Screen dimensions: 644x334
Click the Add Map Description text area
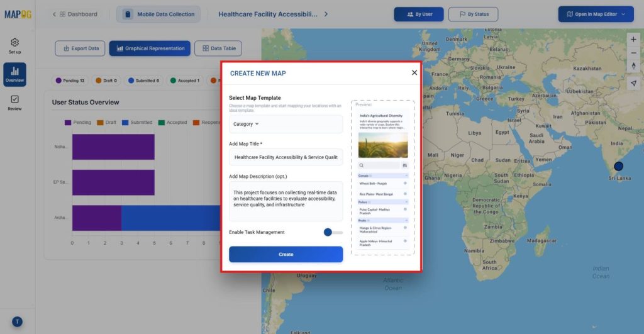click(286, 201)
